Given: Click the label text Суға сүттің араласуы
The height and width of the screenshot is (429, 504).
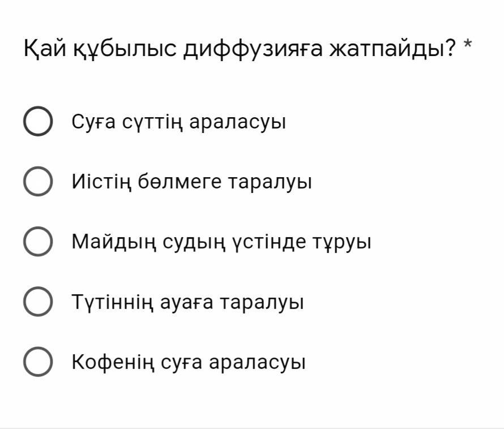Looking at the screenshot, I should coord(179,122).
